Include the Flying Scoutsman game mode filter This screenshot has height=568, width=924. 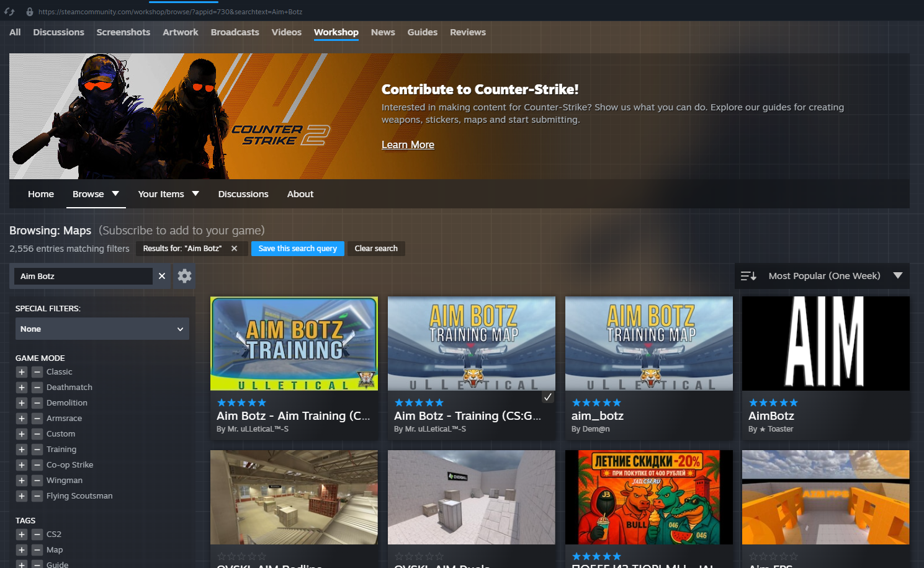(22, 496)
